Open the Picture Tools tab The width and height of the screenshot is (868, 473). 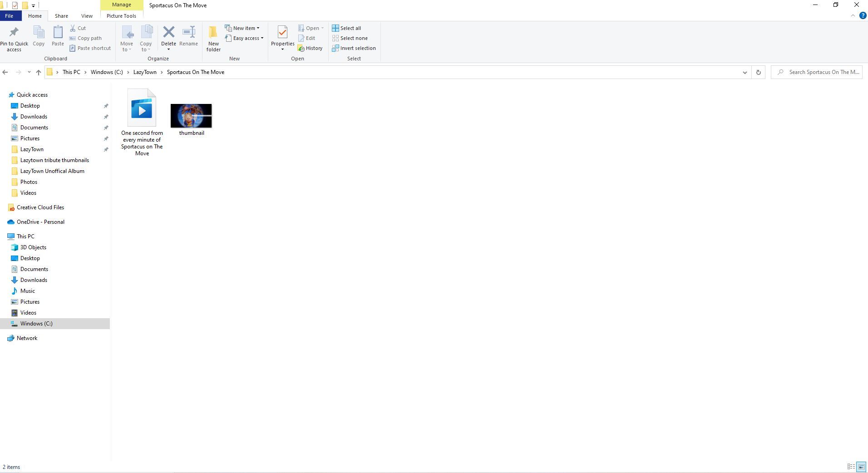[121, 16]
